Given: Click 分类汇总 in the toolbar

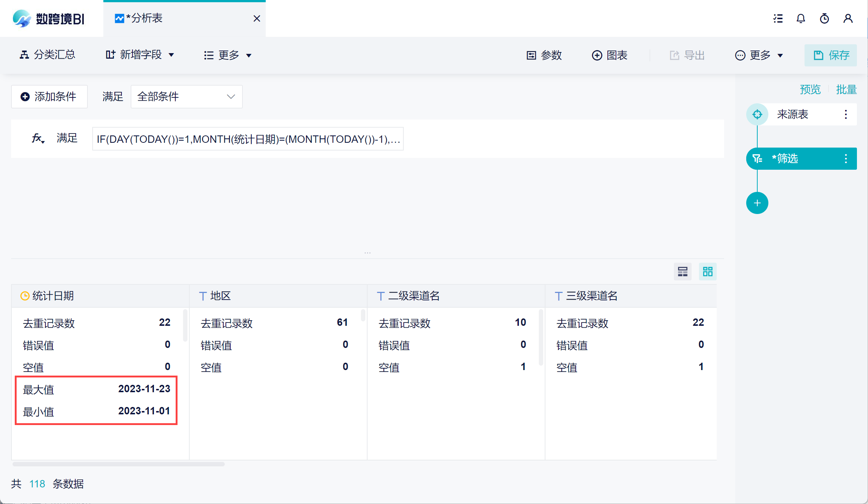Looking at the screenshot, I should tap(47, 55).
